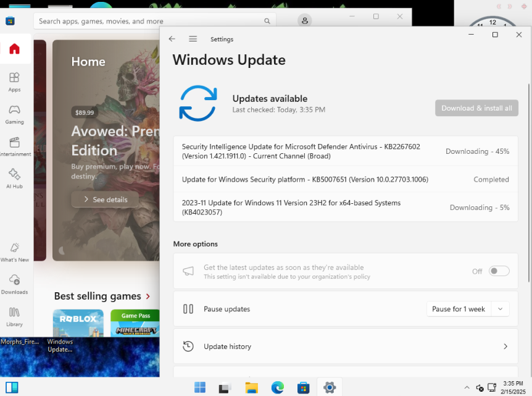Show What's New in Microsoft Store
The height and width of the screenshot is (396, 532).
pyautogui.click(x=14, y=252)
